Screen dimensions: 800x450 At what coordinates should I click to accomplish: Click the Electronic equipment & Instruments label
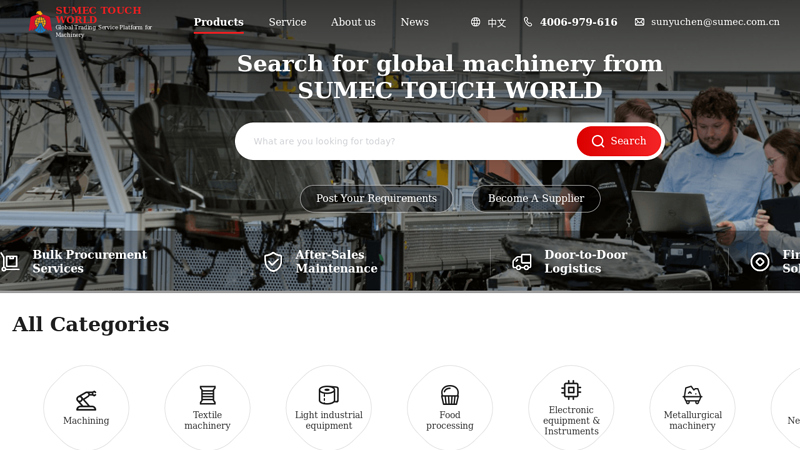coord(571,420)
